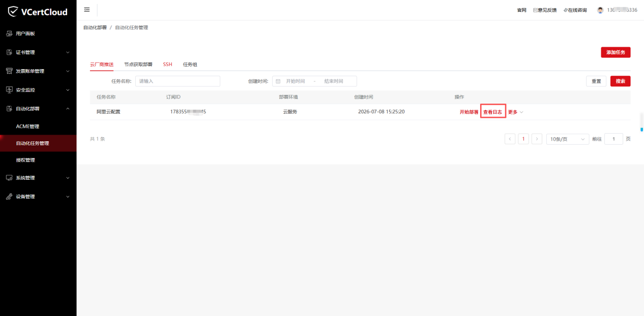Click the 自动化部署 breadcrumb
644x316 pixels.
95,27
